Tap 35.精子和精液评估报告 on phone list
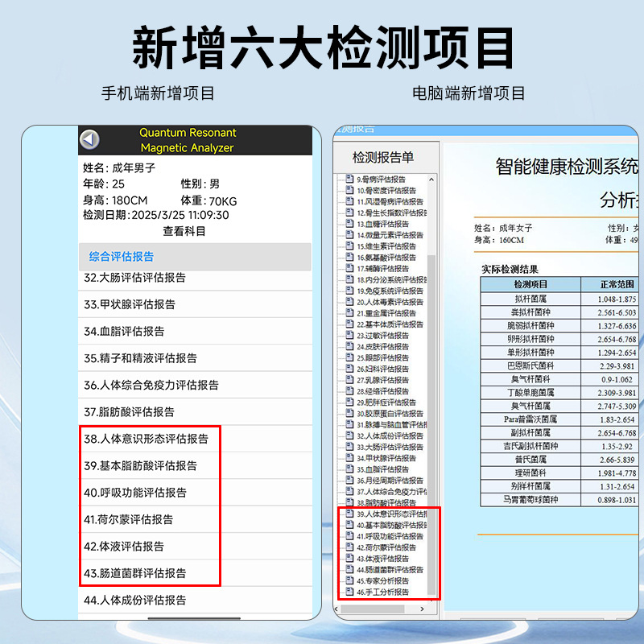The width and height of the screenshot is (644, 644). point(195,358)
